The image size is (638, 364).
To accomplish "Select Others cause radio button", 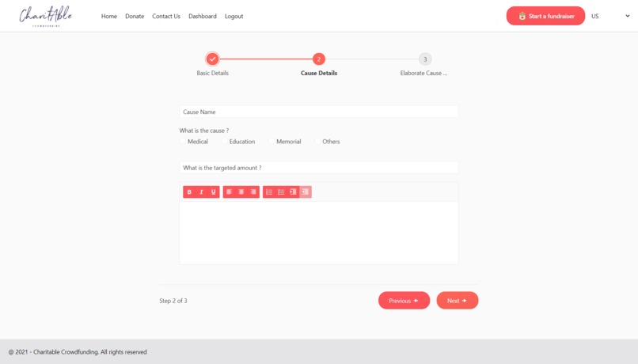I will (x=317, y=142).
